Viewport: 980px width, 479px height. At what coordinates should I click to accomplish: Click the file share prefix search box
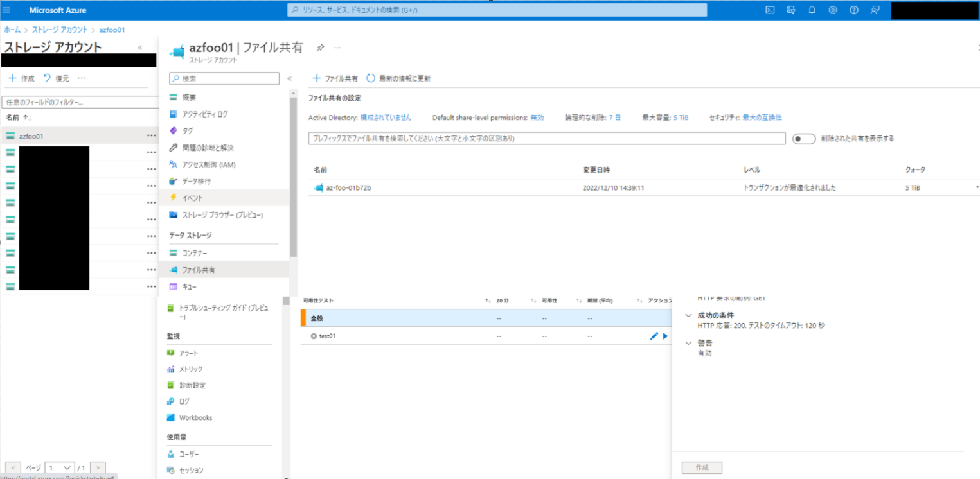point(546,138)
